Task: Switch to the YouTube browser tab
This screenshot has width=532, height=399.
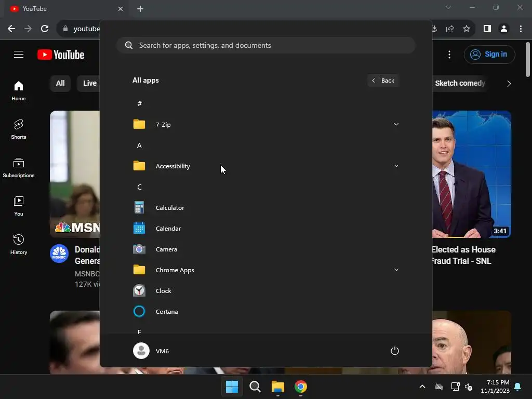Action: (x=66, y=9)
